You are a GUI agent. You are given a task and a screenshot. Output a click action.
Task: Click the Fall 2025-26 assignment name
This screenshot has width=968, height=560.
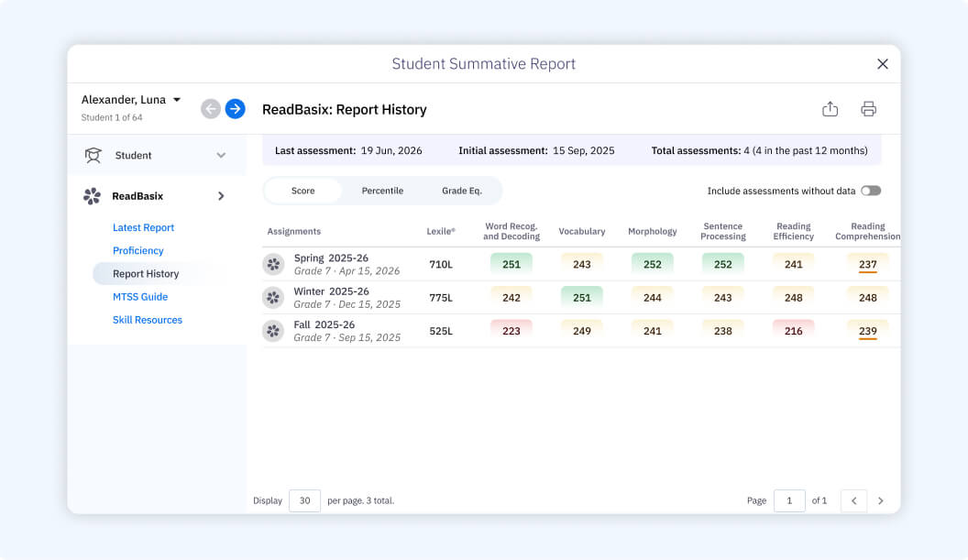point(324,324)
